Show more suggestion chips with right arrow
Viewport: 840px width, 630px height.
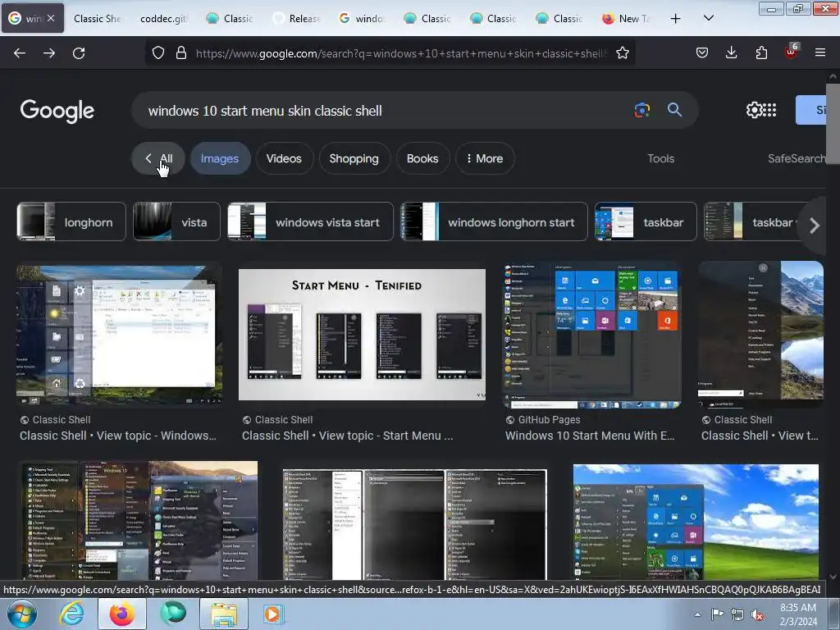pos(815,226)
